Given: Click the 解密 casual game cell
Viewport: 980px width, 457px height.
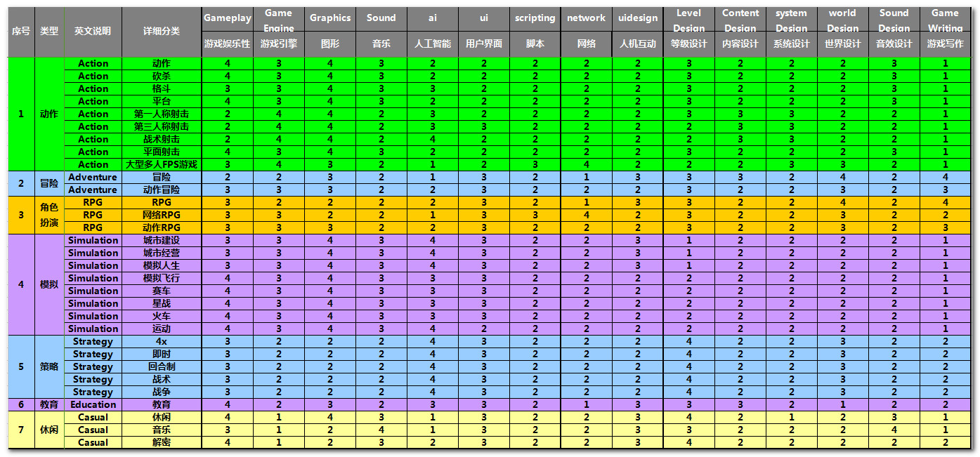Looking at the screenshot, I should tap(162, 442).
